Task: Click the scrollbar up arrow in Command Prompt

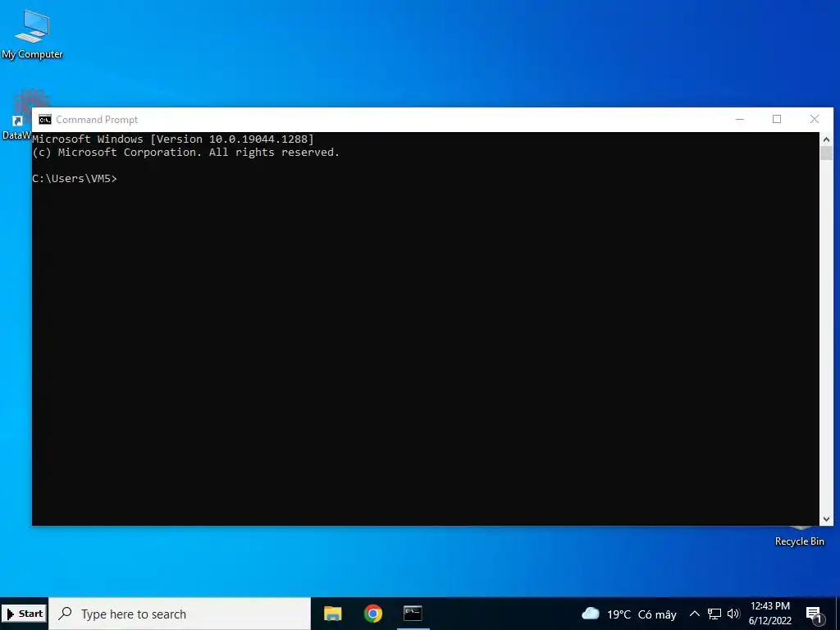Action: pos(826,139)
